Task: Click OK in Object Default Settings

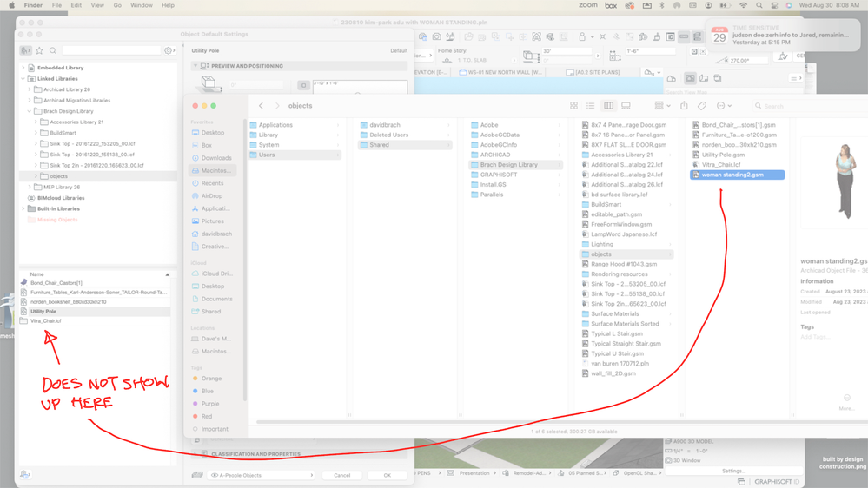Action: point(387,475)
